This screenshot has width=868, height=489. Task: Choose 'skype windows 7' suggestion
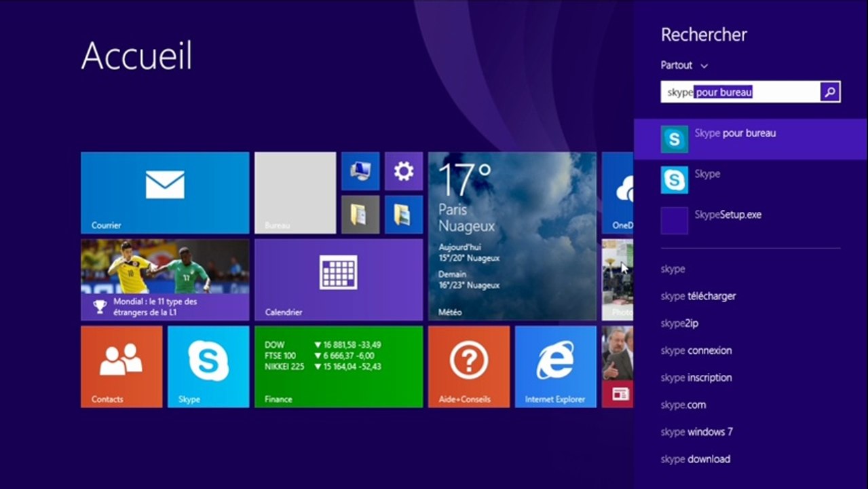697,432
